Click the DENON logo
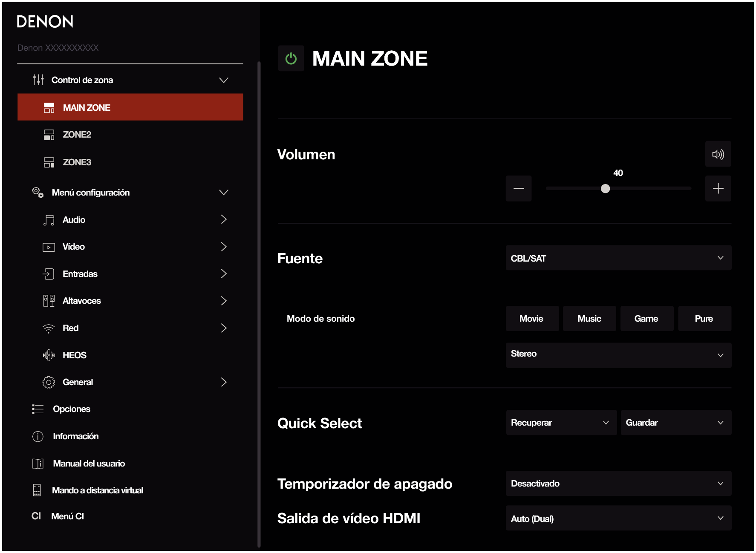Viewport: 756px width, 553px height. tap(45, 21)
